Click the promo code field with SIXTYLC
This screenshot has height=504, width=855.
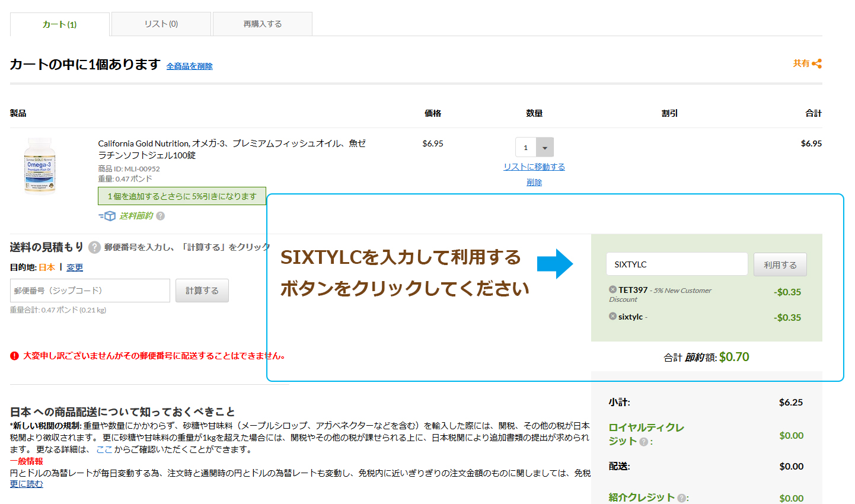(677, 264)
